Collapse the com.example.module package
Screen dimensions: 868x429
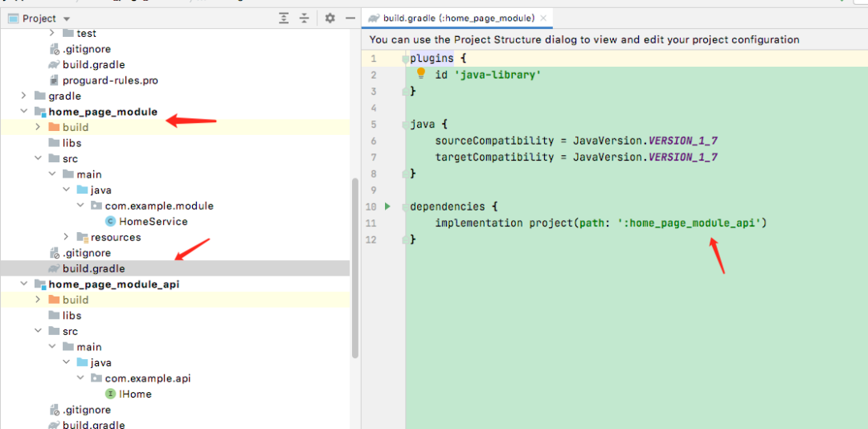click(81, 206)
